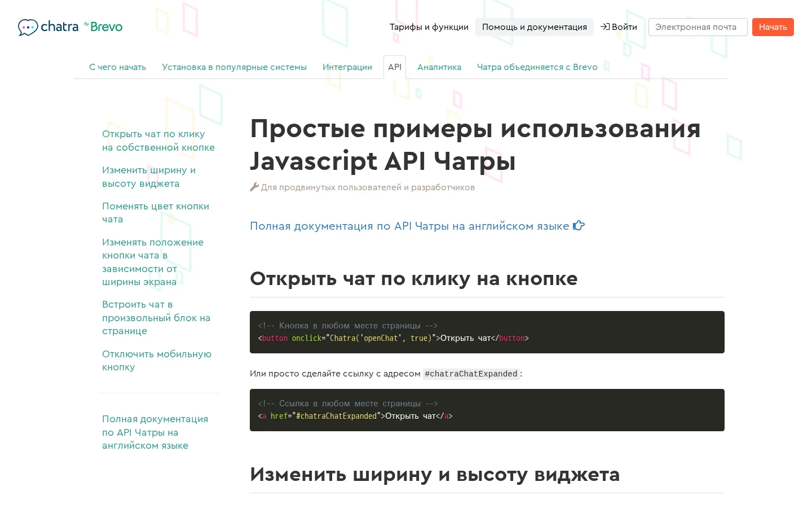This screenshot has width=812, height=508.
Task: Click the inline #chatraChatExpanded code snippet
Action: click(x=471, y=374)
